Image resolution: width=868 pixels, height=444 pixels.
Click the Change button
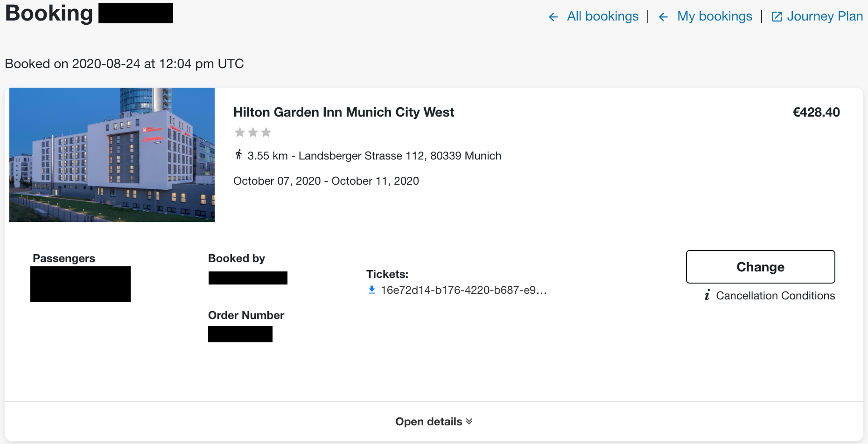(761, 267)
